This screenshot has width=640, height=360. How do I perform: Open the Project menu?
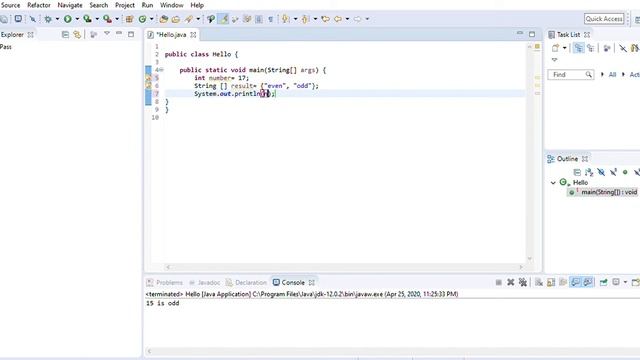point(125,5)
